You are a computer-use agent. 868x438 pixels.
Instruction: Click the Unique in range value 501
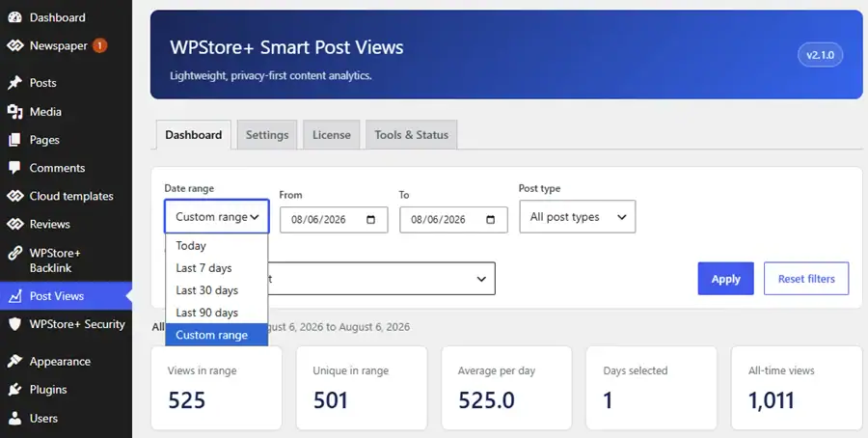click(331, 399)
